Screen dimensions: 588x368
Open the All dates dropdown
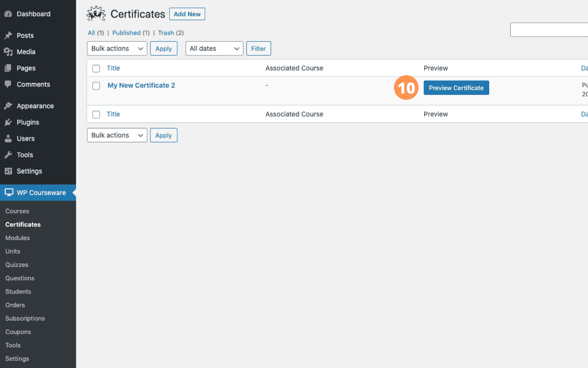pyautogui.click(x=214, y=48)
